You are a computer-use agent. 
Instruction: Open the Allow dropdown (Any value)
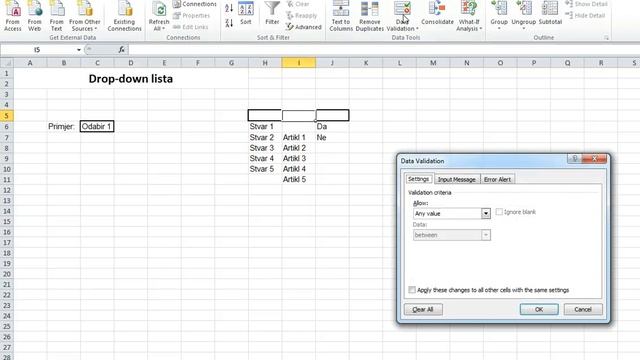[x=451, y=213]
